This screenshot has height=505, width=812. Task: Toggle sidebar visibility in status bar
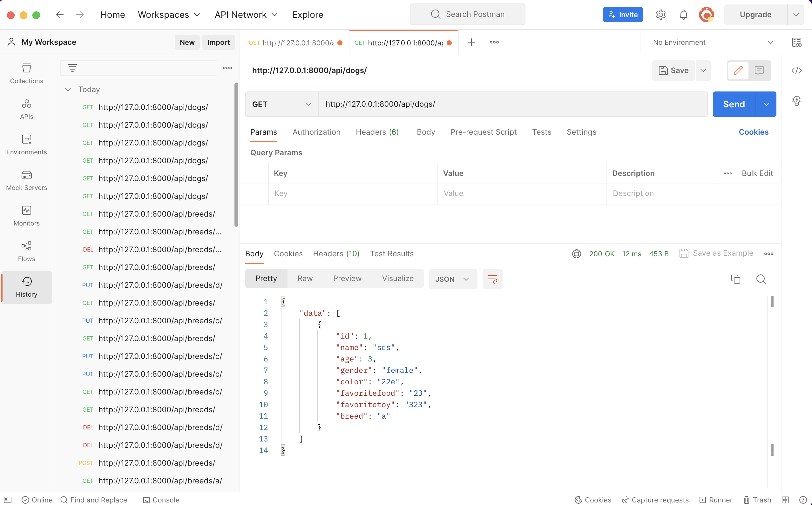click(8, 500)
